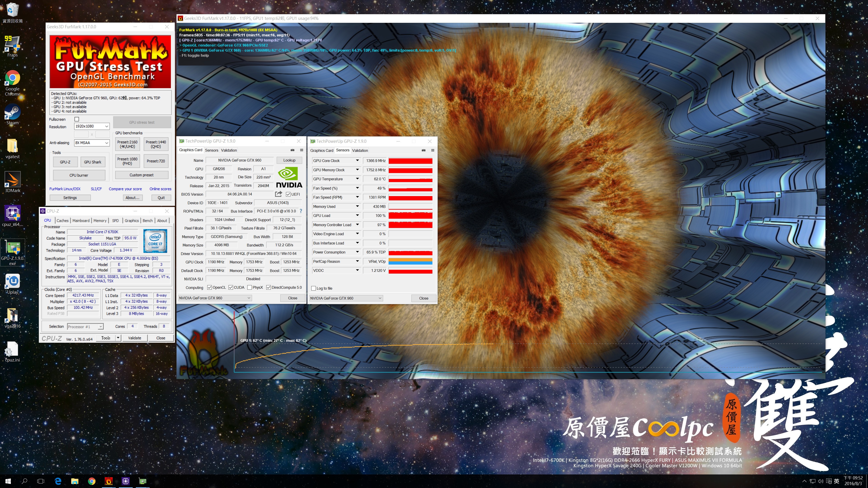The image size is (868, 488).
Task: Launch the 3DMark desktop shortcut
Action: tap(12, 182)
